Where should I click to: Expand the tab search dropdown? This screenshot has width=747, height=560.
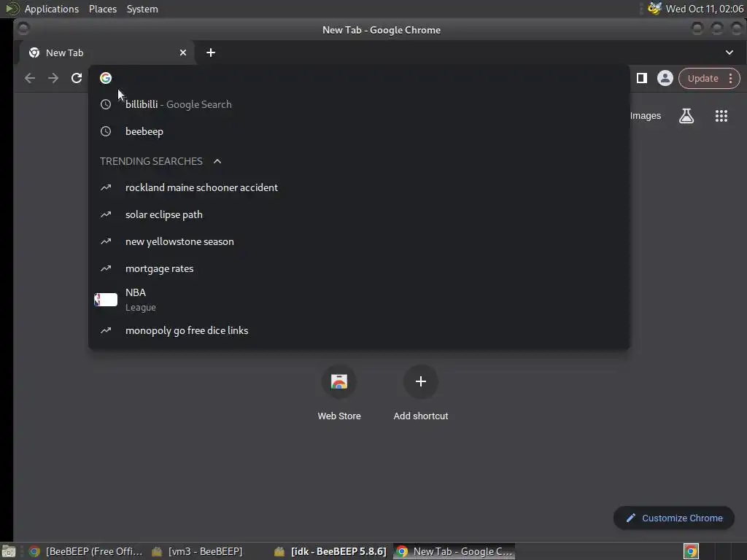coord(729,52)
